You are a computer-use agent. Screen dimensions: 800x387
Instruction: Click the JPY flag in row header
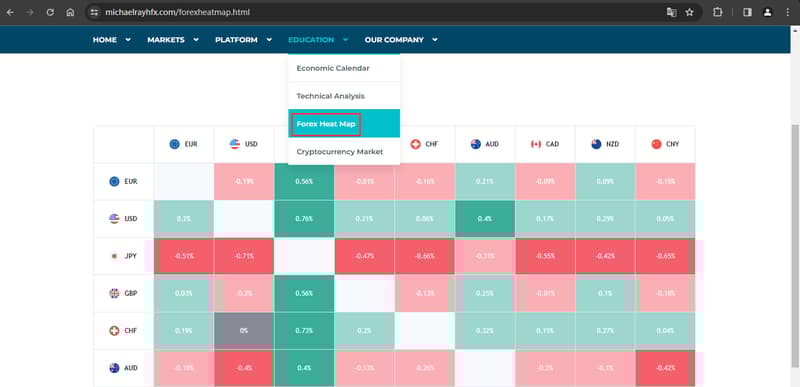114,256
